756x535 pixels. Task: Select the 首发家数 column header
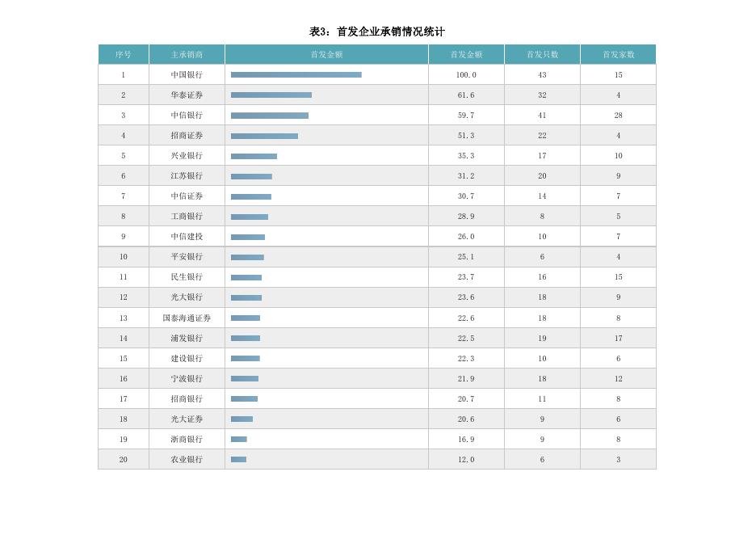(x=619, y=54)
